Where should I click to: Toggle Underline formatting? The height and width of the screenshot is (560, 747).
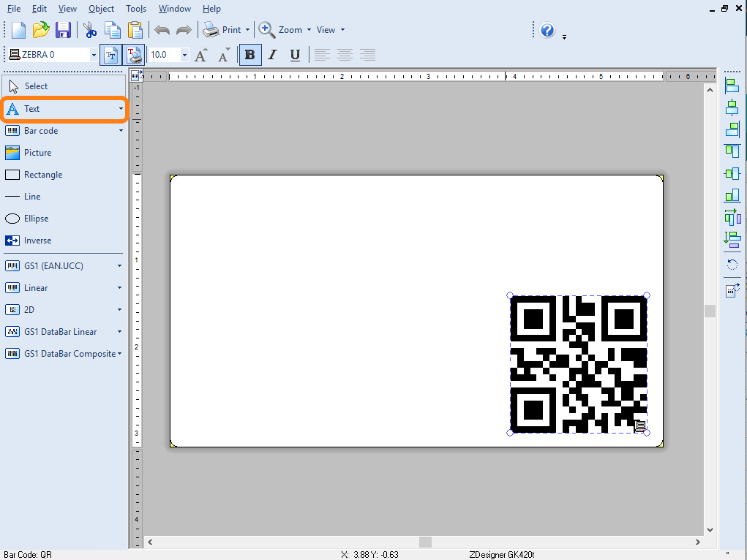(295, 55)
